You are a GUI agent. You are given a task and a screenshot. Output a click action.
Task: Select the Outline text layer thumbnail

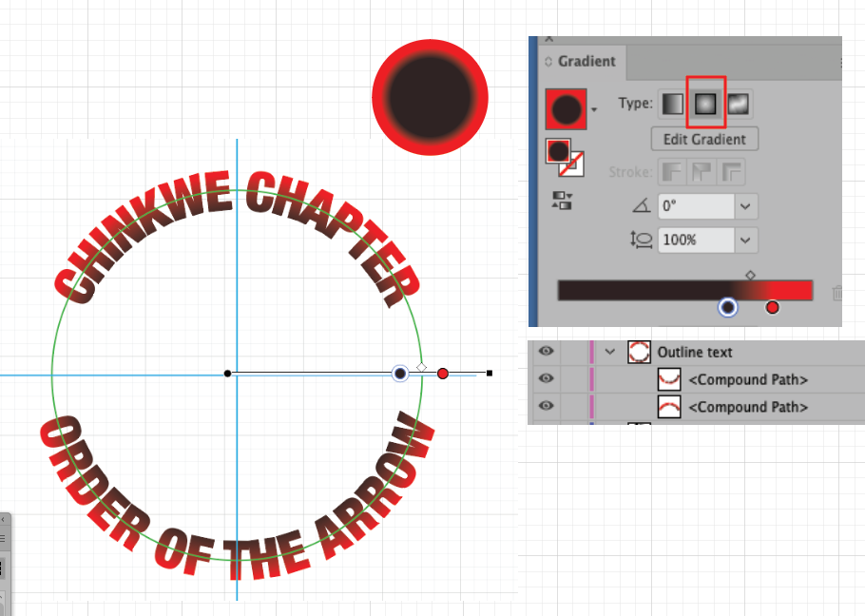tap(639, 352)
